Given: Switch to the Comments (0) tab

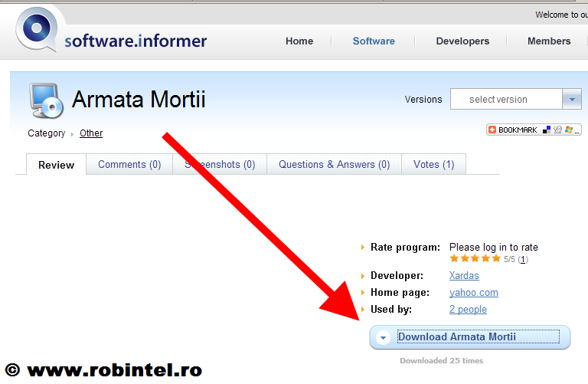Looking at the screenshot, I should pyautogui.click(x=129, y=165).
